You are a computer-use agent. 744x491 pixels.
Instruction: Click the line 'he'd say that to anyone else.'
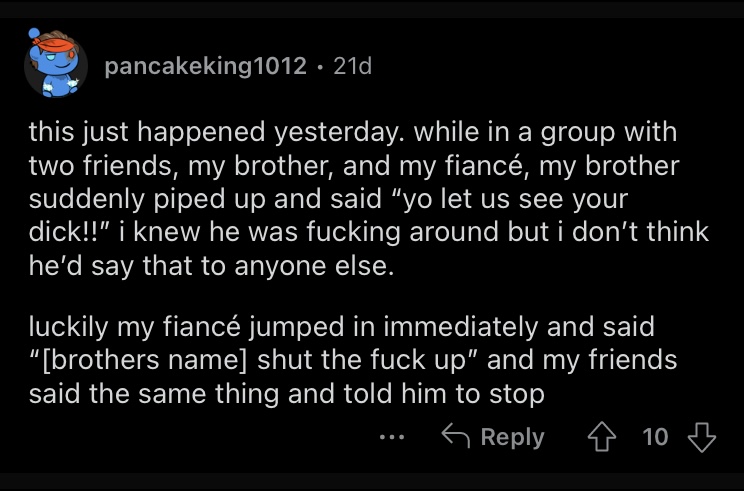point(212,266)
